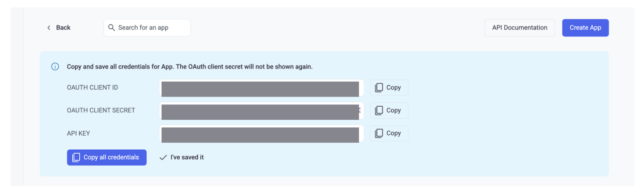This screenshot has width=644, height=194.
Task: Click the magnifying glass search icon
Action: [x=112, y=28]
